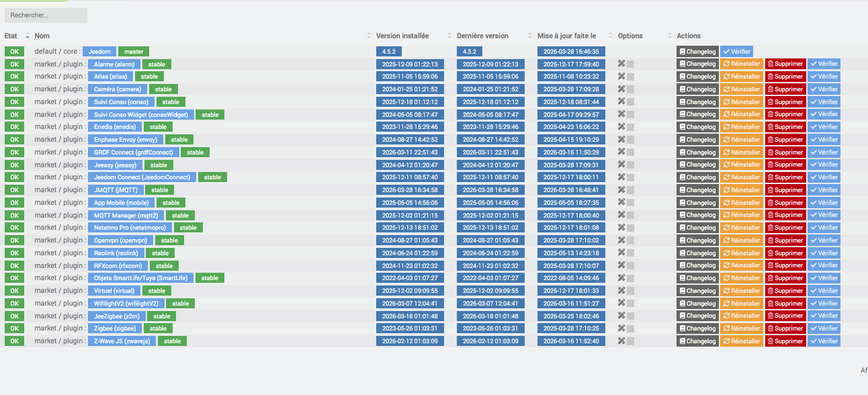
Task: Tick the options checkbox for Atlas row
Action: pyautogui.click(x=631, y=77)
